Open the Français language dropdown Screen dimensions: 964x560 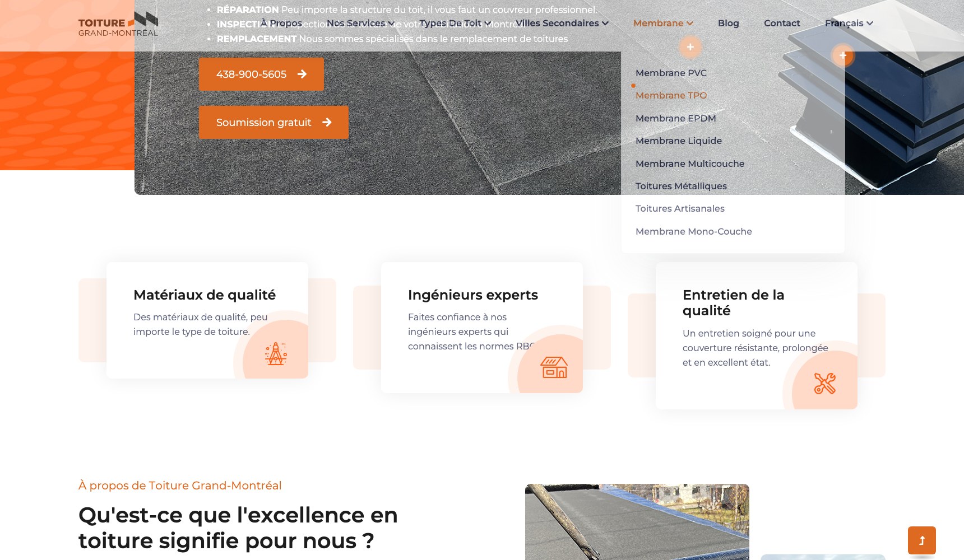pyautogui.click(x=849, y=23)
